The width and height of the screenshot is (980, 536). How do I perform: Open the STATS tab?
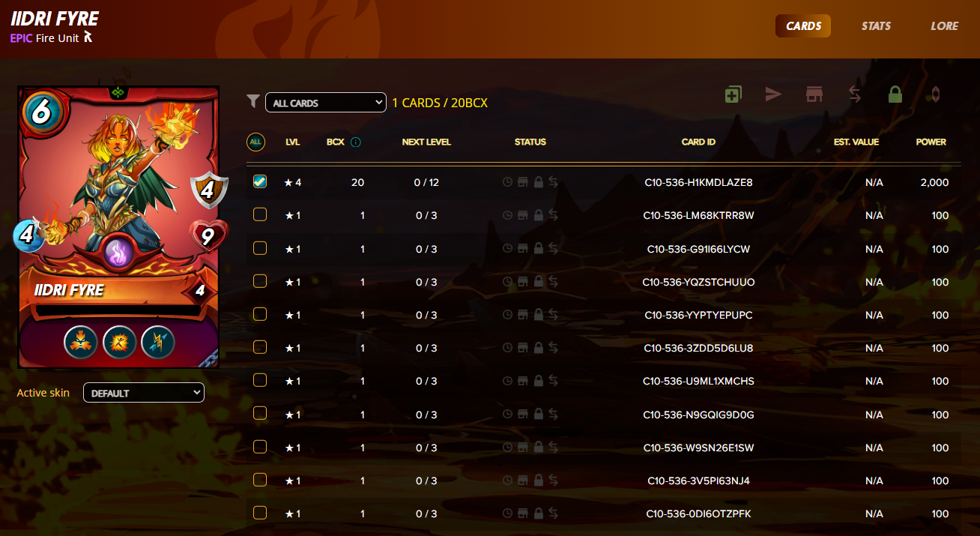[x=876, y=26]
